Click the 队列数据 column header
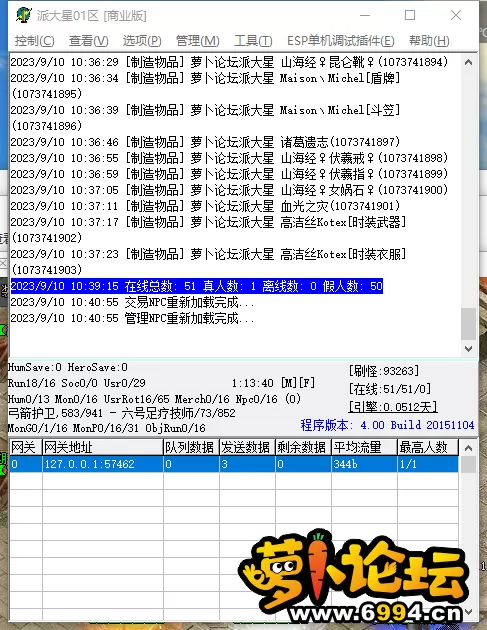The width and height of the screenshot is (487, 630). click(x=191, y=447)
